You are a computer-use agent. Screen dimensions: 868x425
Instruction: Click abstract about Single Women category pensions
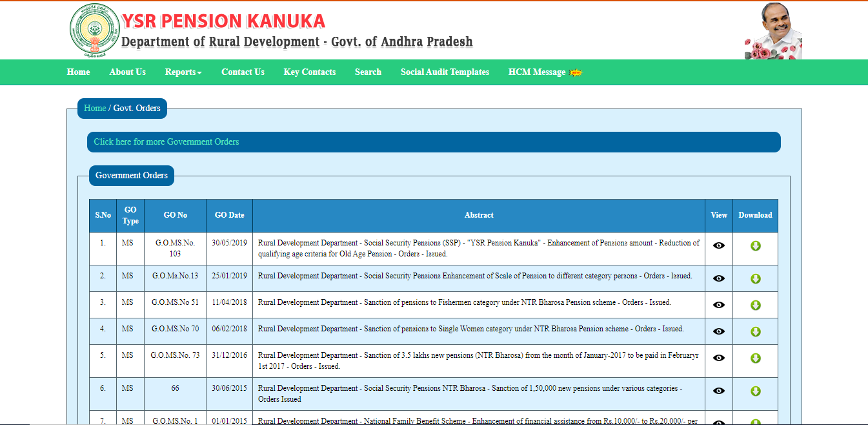pos(471,329)
